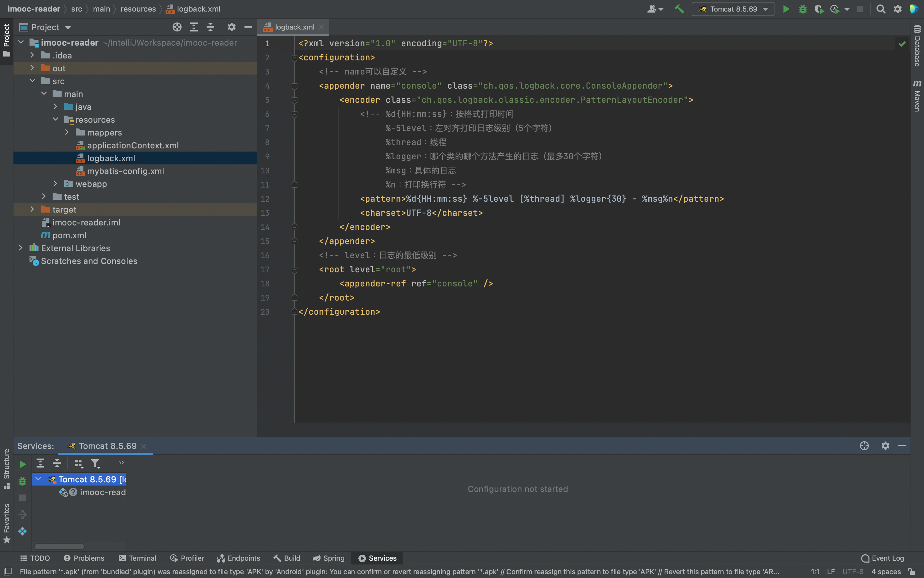This screenshot has width=924, height=578.
Task: Hide the Project panel with minus icon
Action: point(248,27)
